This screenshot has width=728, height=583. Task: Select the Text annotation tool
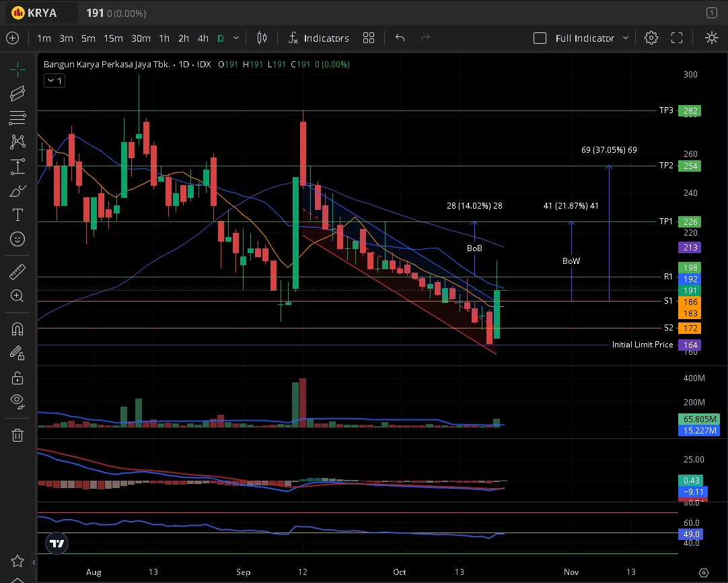coord(17,215)
